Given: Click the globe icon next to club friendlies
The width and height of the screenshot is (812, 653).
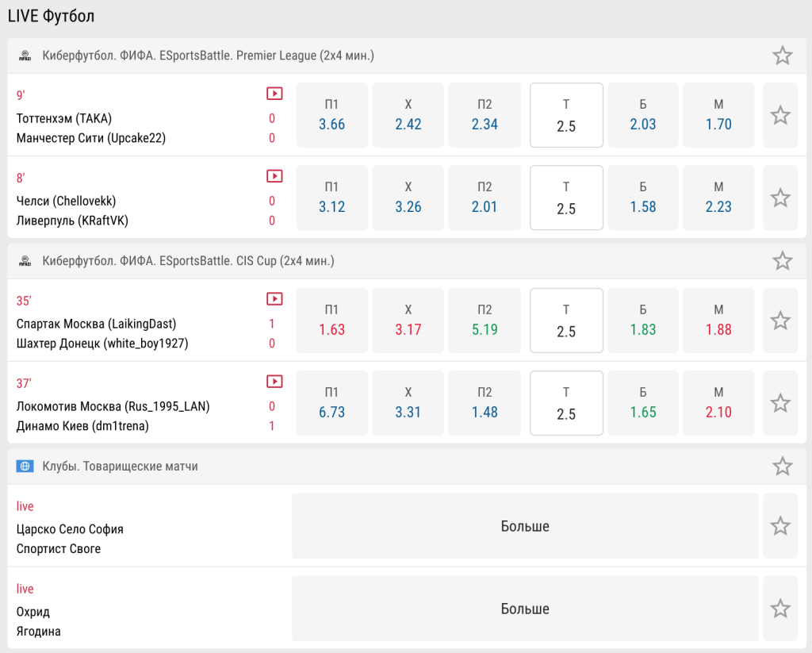Looking at the screenshot, I should click(x=25, y=467).
